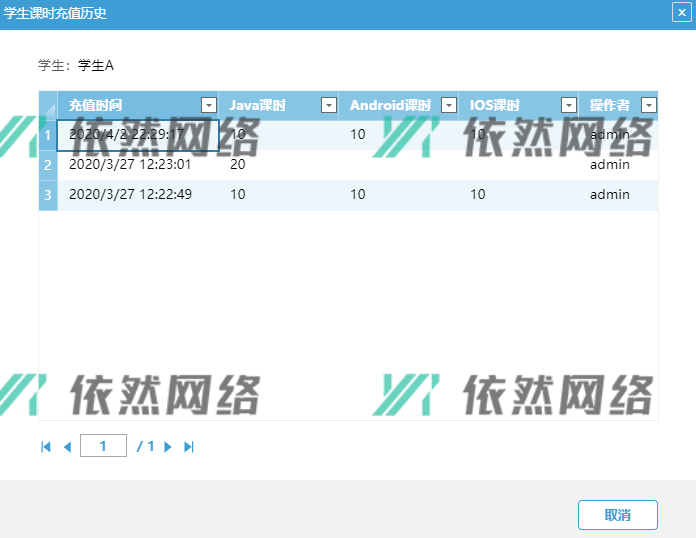Go to next page arrow
The width and height of the screenshot is (696, 538).
pos(168,447)
